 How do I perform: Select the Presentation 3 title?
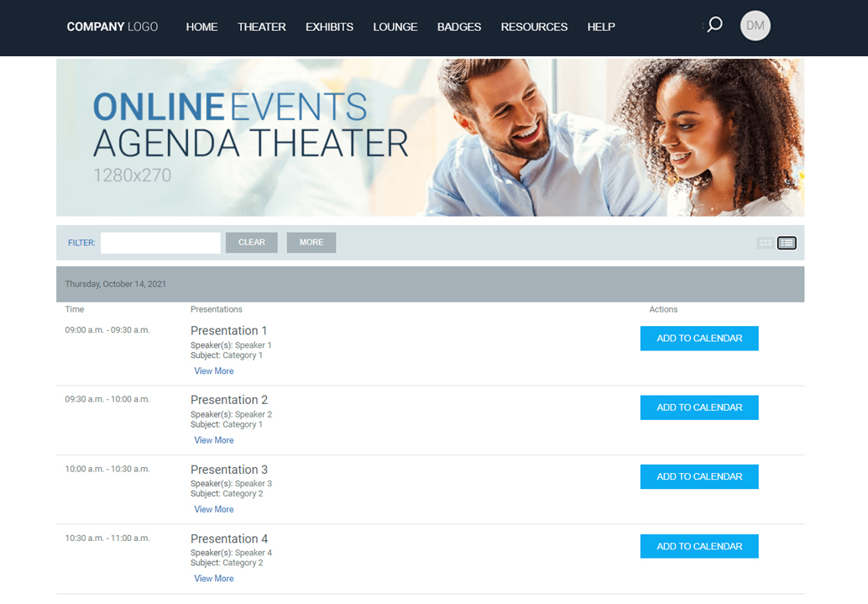click(229, 470)
